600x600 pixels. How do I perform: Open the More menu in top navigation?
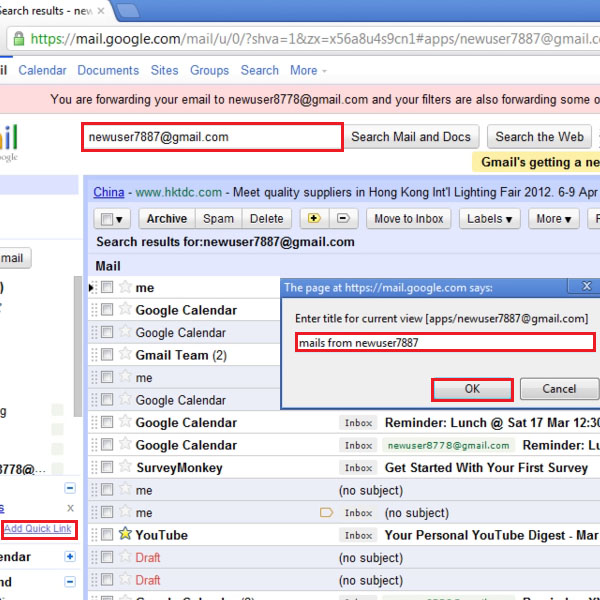coord(308,70)
